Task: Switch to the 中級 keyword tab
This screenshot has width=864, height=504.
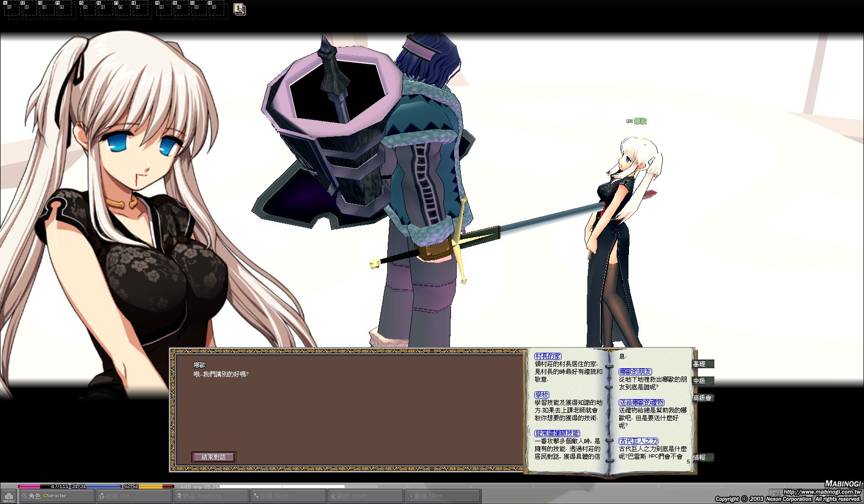Action: (700, 381)
